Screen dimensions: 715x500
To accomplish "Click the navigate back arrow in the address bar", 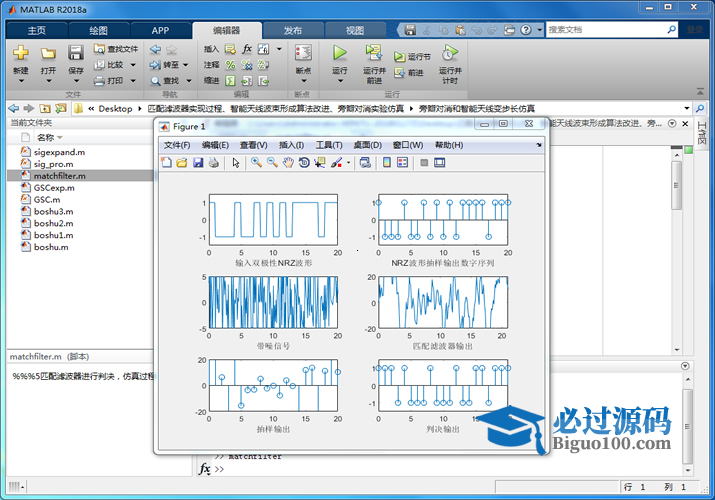I will [x=14, y=108].
